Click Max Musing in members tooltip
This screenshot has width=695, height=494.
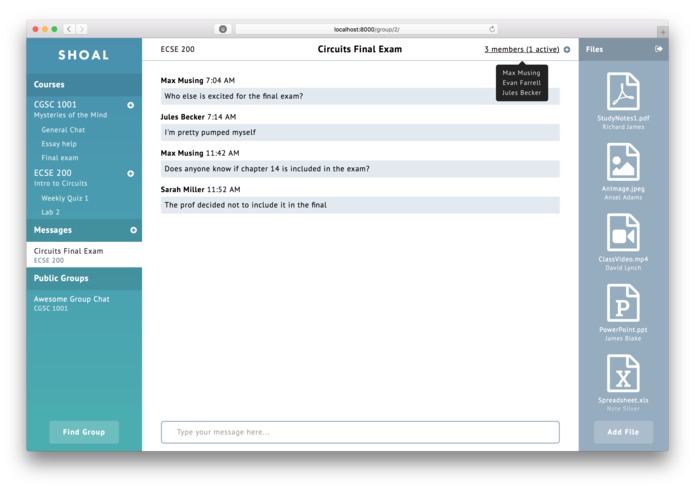(x=521, y=73)
